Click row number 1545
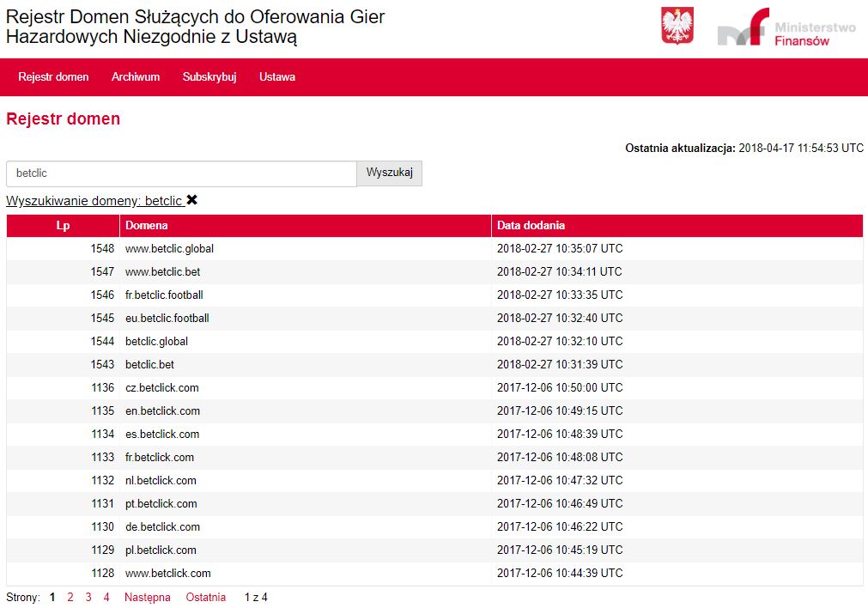This screenshot has height=608, width=868. click(x=102, y=319)
